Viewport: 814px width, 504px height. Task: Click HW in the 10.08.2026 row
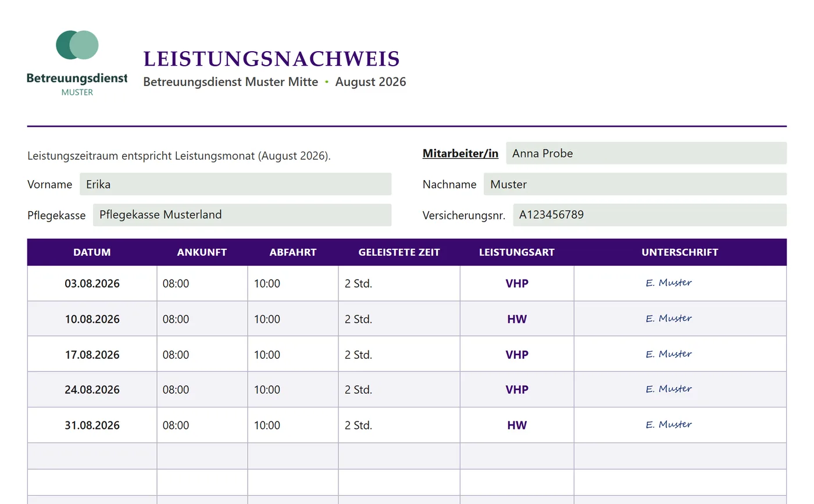pyautogui.click(x=517, y=319)
